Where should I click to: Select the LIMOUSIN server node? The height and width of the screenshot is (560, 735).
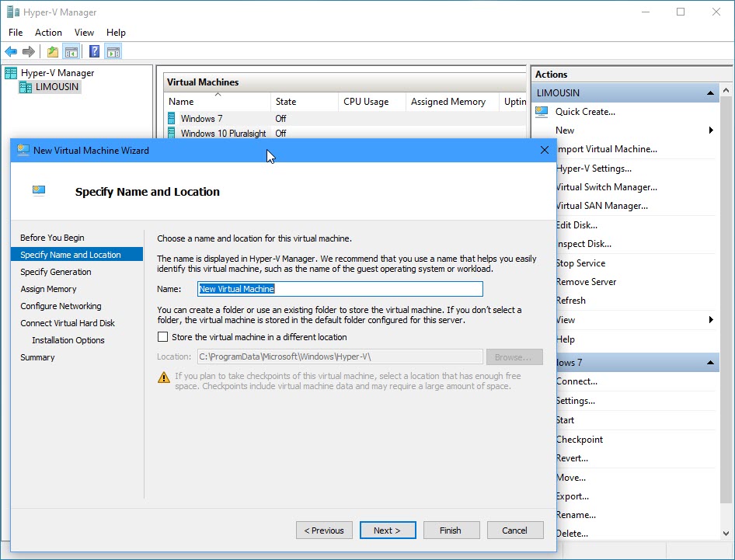coord(57,87)
